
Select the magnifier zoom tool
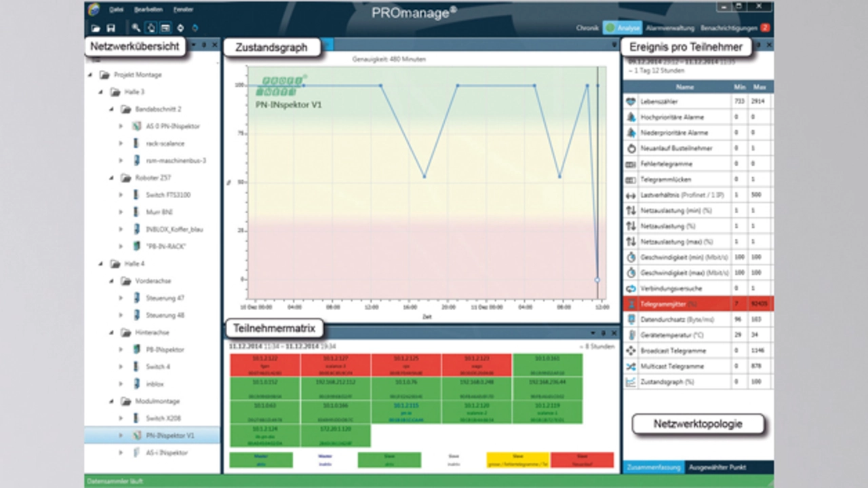tap(136, 28)
